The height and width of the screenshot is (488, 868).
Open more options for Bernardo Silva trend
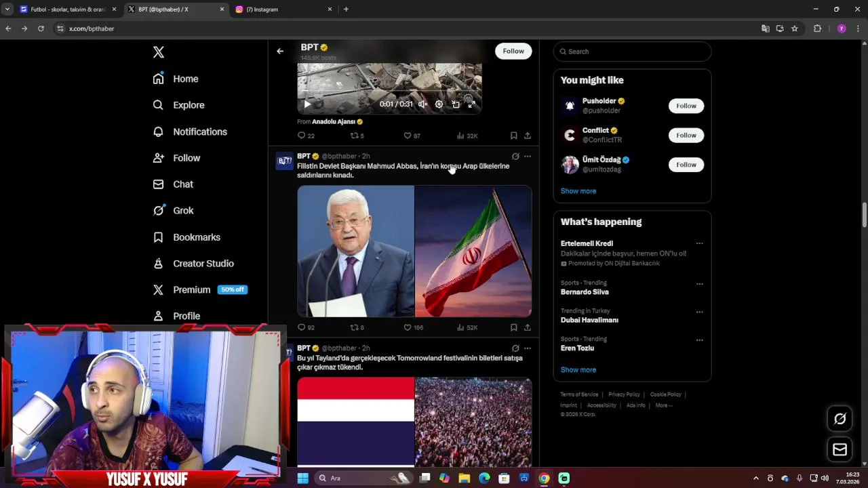[699, 283]
